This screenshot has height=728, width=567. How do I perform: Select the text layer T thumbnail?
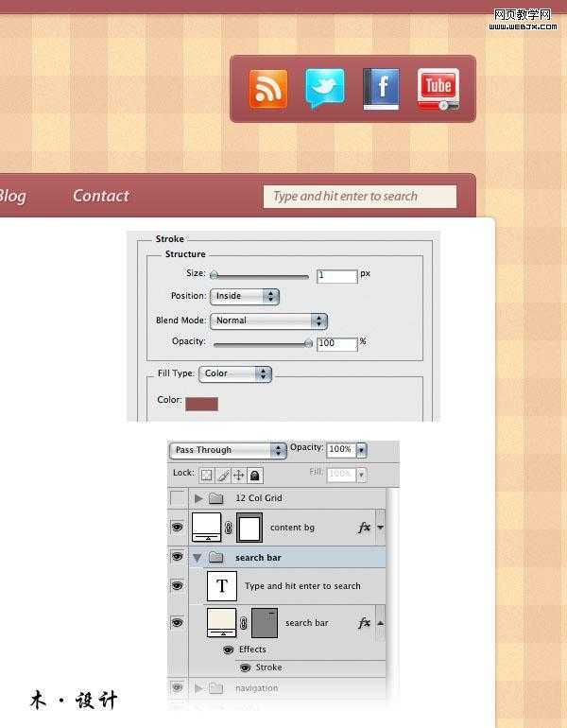(x=222, y=586)
